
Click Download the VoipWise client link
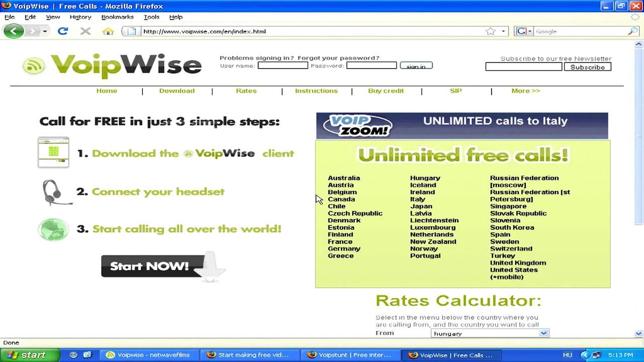tap(193, 153)
